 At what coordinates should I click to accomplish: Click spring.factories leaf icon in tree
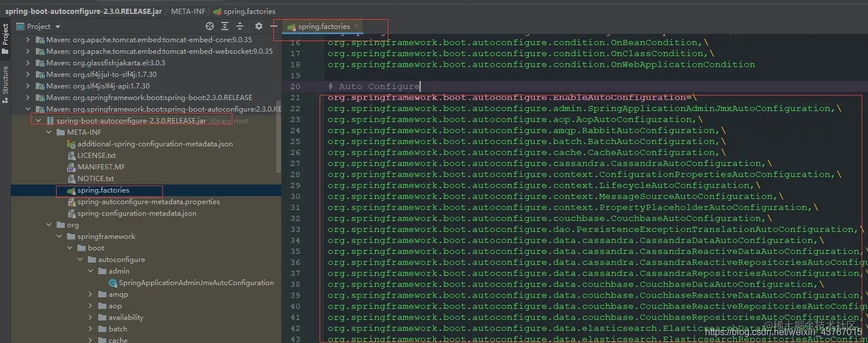click(71, 190)
